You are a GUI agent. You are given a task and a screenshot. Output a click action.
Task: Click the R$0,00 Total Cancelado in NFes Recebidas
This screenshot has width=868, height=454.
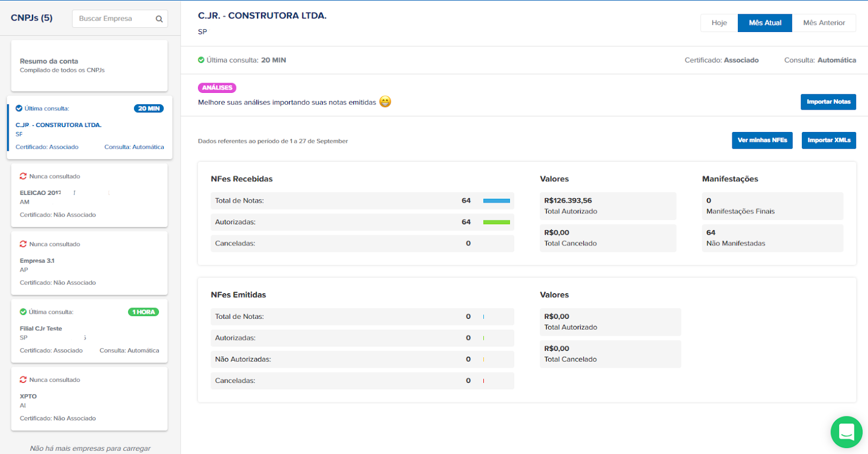click(x=608, y=238)
